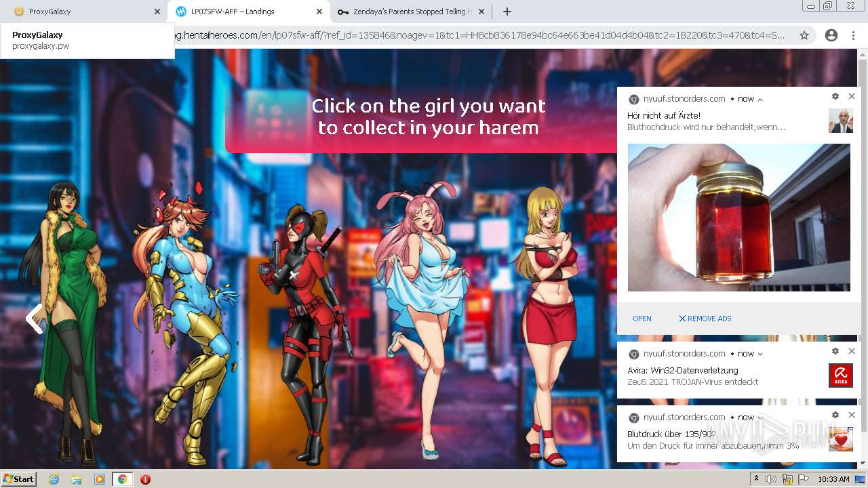Click the red Opera taskbar icon
Viewport: 868px width, 488px height.
click(145, 479)
